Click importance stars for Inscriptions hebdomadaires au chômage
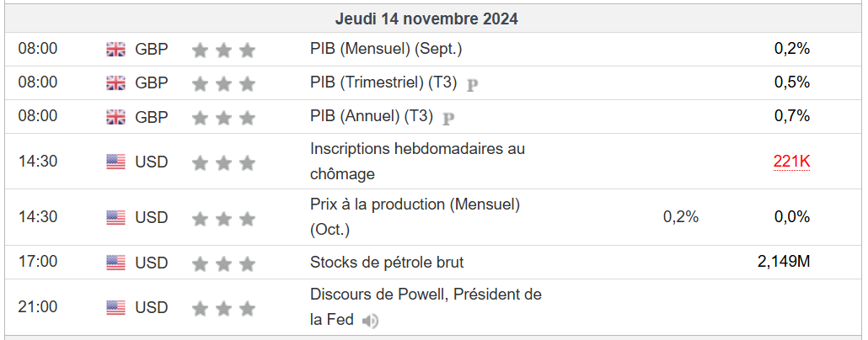This screenshot has width=868, height=340. (x=223, y=162)
